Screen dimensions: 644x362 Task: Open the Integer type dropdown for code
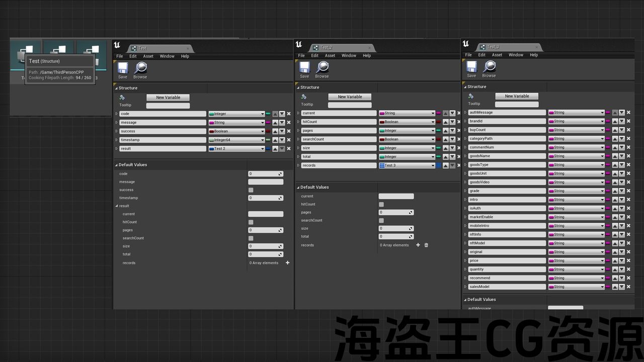tap(236, 114)
